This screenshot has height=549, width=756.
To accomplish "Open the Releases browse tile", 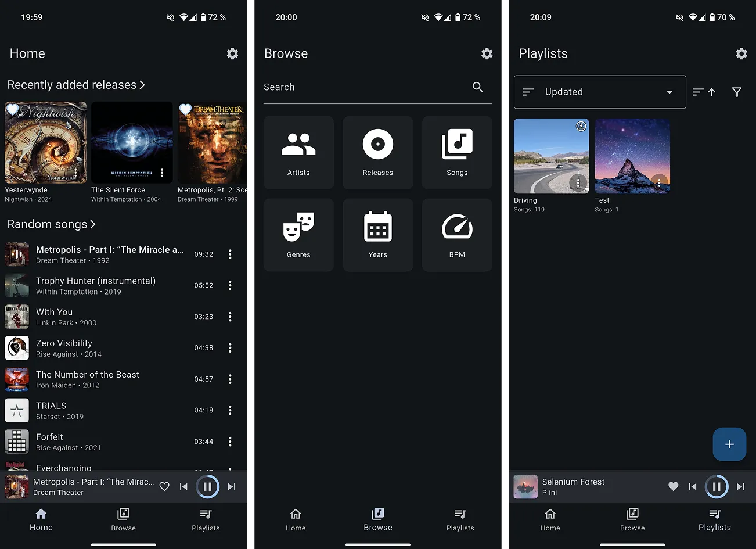I will tap(377, 152).
